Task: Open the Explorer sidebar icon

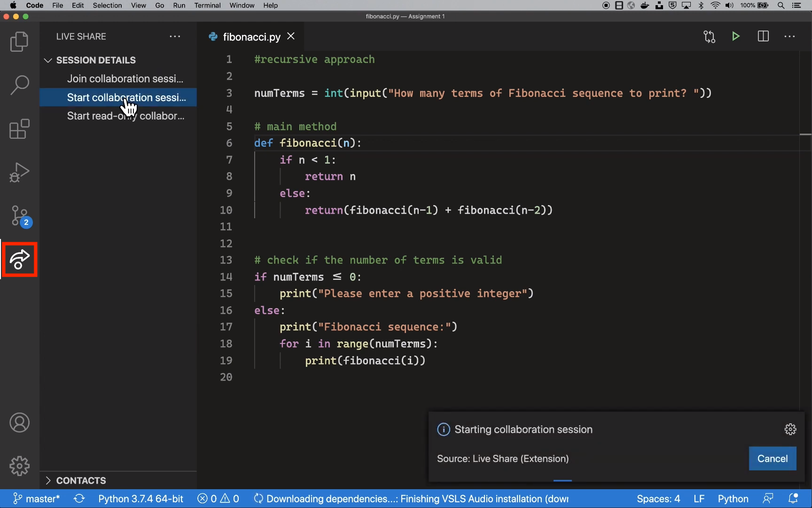Action: click(x=19, y=41)
